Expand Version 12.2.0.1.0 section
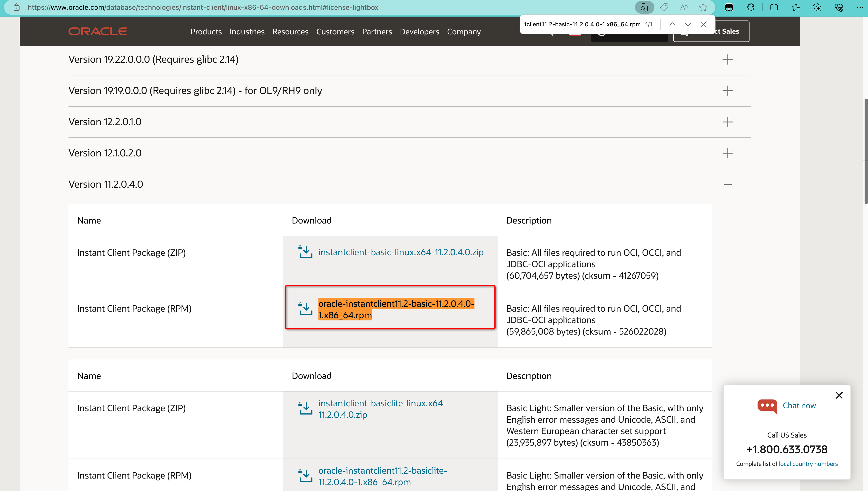The height and width of the screenshot is (491, 868). pos(728,122)
